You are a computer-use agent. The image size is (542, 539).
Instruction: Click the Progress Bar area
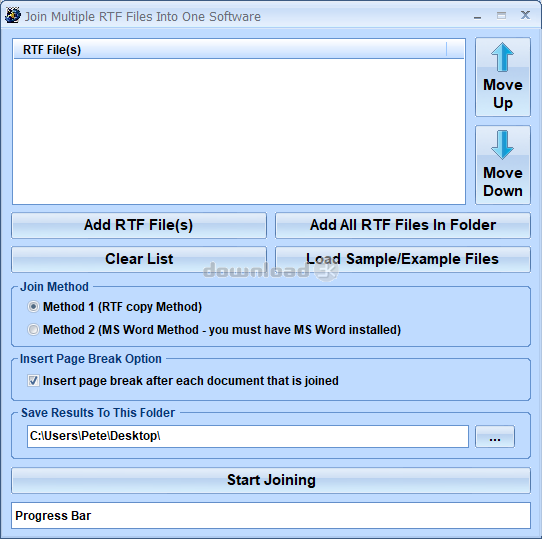[x=271, y=515]
